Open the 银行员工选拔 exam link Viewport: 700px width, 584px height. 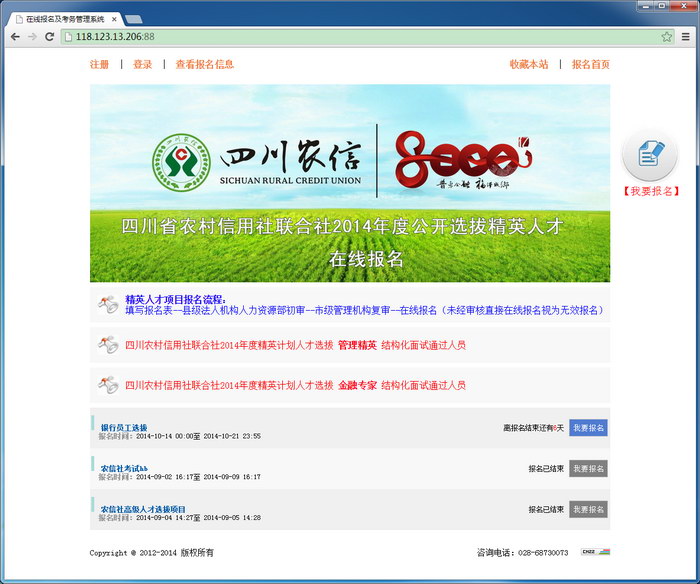coord(124,427)
